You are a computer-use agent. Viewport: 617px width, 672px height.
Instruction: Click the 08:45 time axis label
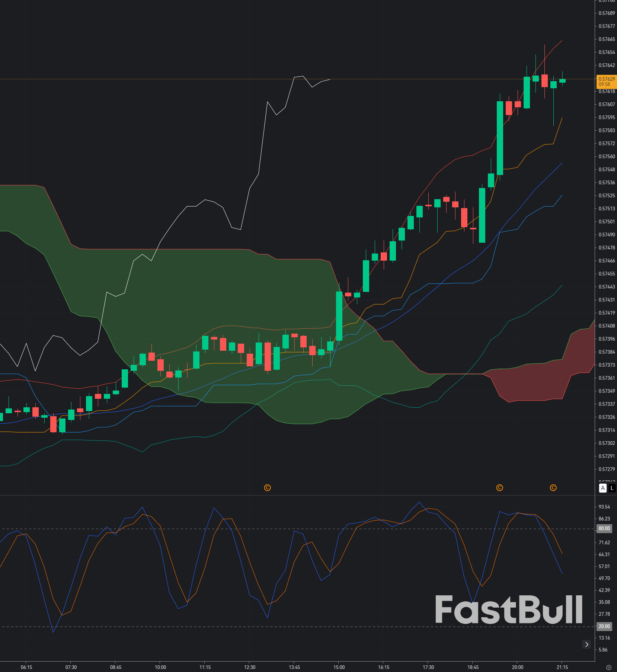coord(116,667)
